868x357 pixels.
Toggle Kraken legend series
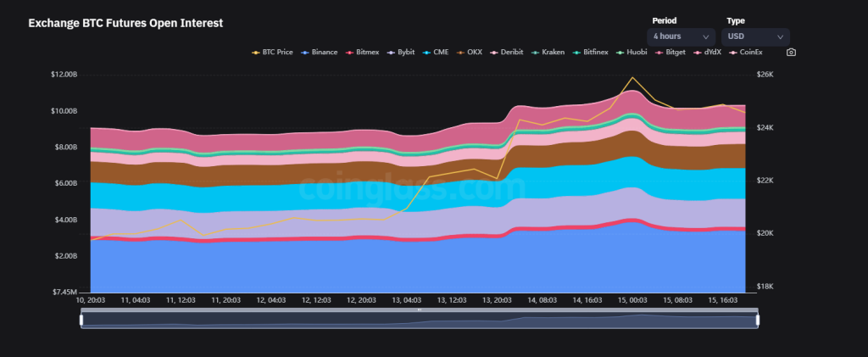(548, 52)
